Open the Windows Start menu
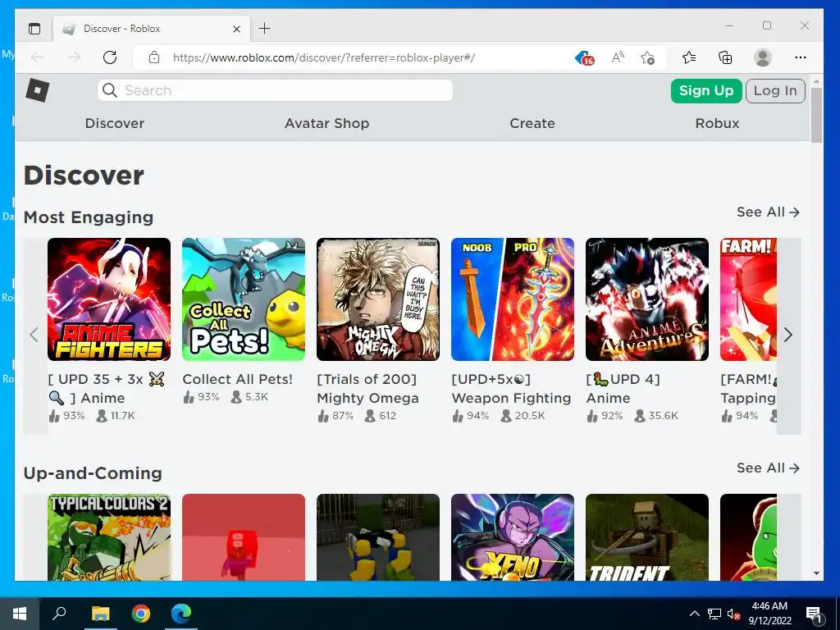Image resolution: width=840 pixels, height=630 pixels. coord(20,614)
